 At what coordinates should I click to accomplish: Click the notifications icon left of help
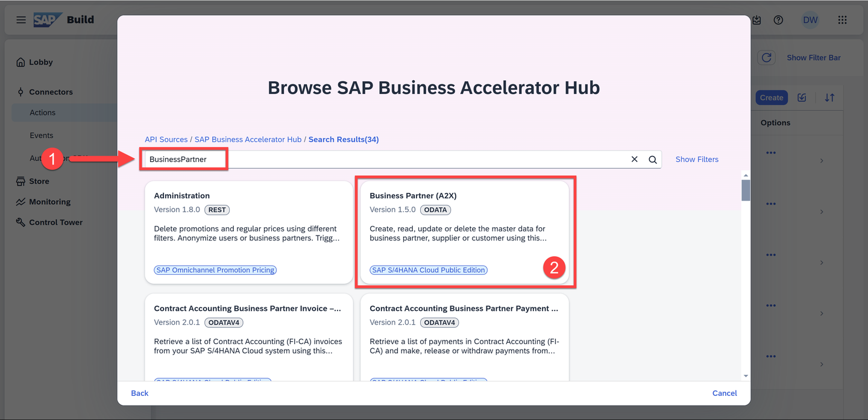(x=756, y=20)
